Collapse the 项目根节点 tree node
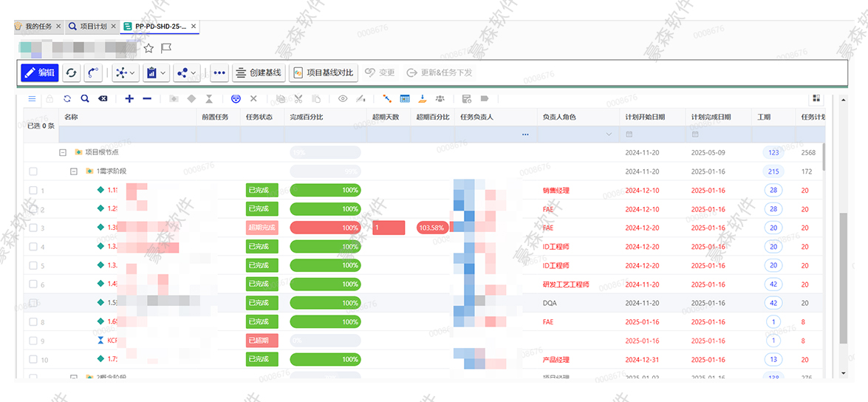This screenshot has width=868, height=402. tap(63, 152)
